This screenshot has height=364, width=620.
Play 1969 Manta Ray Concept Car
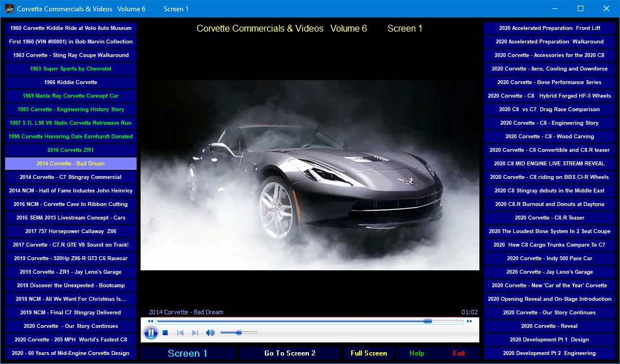tap(71, 95)
